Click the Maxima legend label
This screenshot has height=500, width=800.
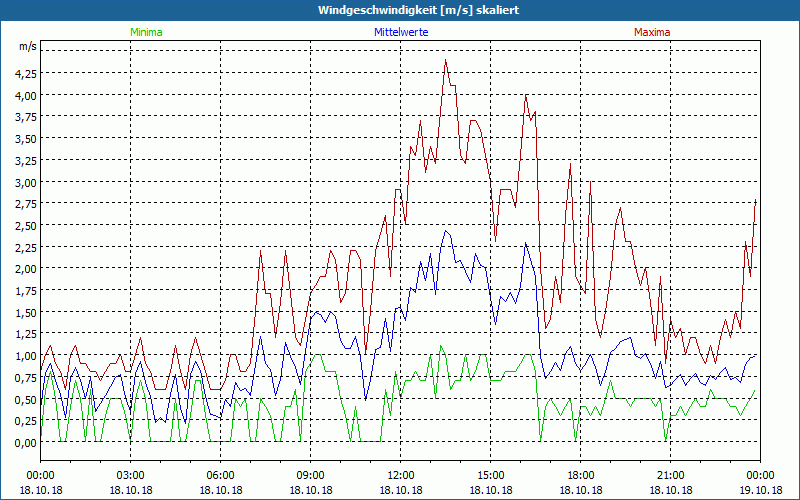(x=652, y=32)
